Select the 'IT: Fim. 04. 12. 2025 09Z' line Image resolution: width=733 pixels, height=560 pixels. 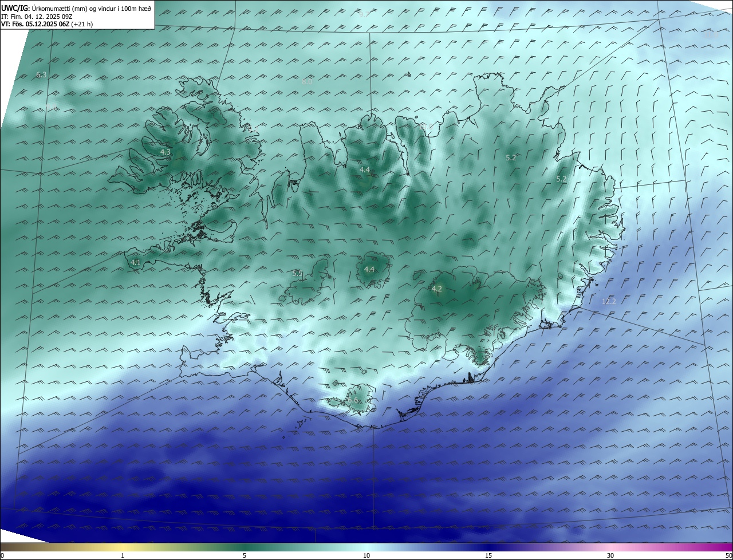coord(37,16)
